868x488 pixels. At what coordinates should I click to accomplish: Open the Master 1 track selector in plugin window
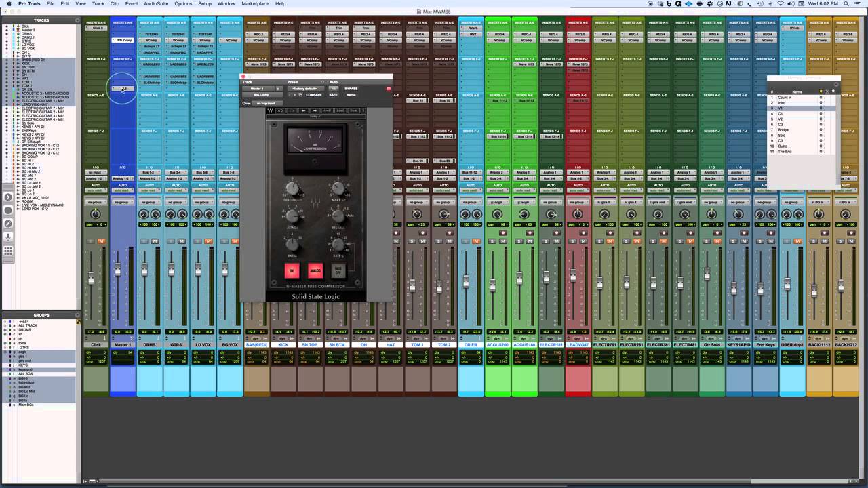[x=258, y=89]
